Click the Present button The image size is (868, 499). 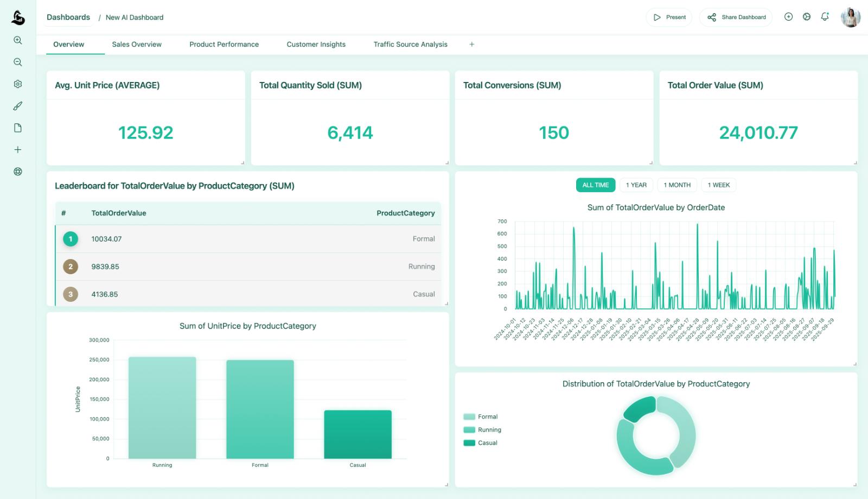tap(669, 17)
